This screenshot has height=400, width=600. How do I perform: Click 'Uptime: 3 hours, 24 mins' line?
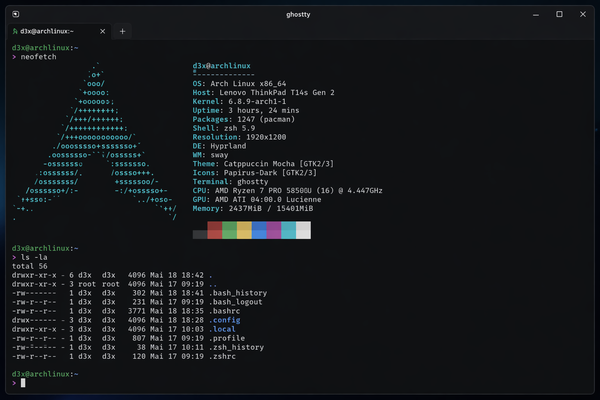pos(246,110)
